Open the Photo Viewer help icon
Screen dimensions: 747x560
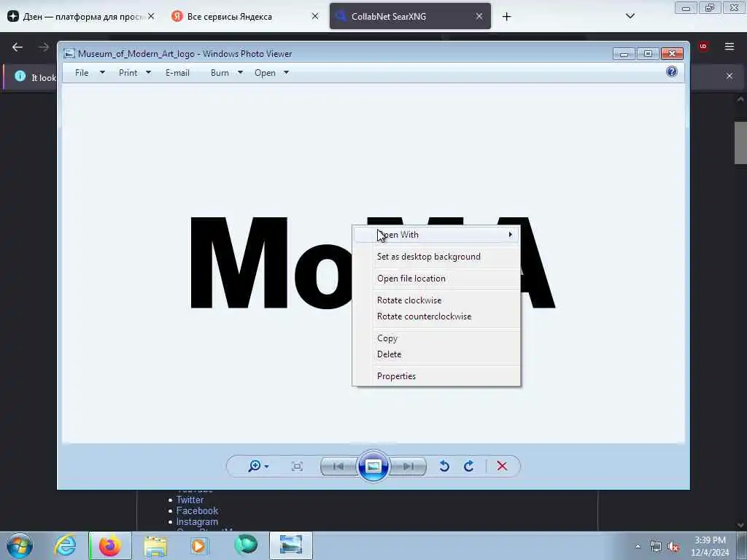point(672,72)
